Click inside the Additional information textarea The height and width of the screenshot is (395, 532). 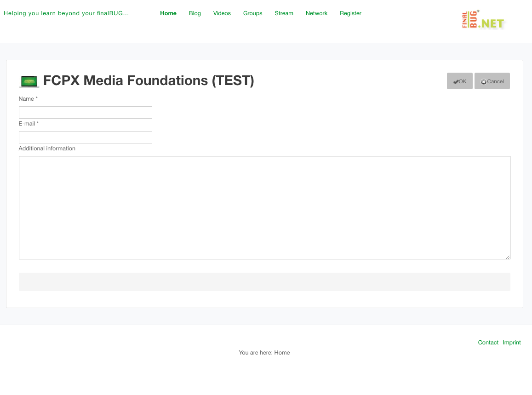point(264,207)
